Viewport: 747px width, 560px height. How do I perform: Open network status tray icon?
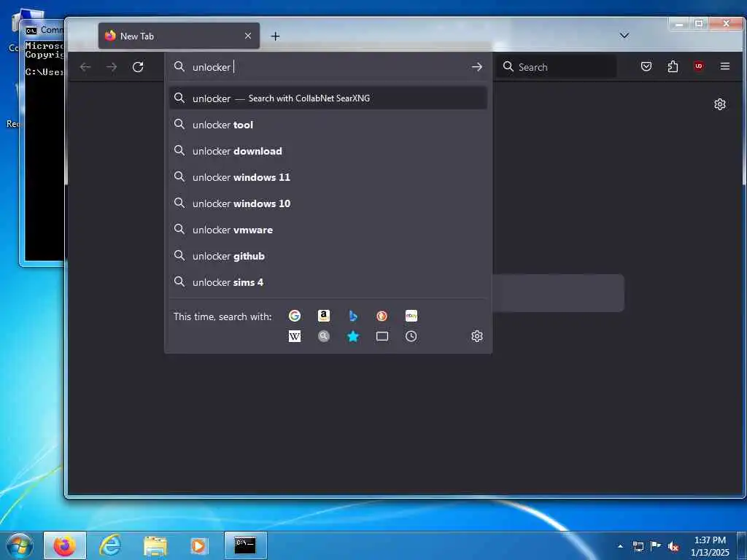pos(638,546)
